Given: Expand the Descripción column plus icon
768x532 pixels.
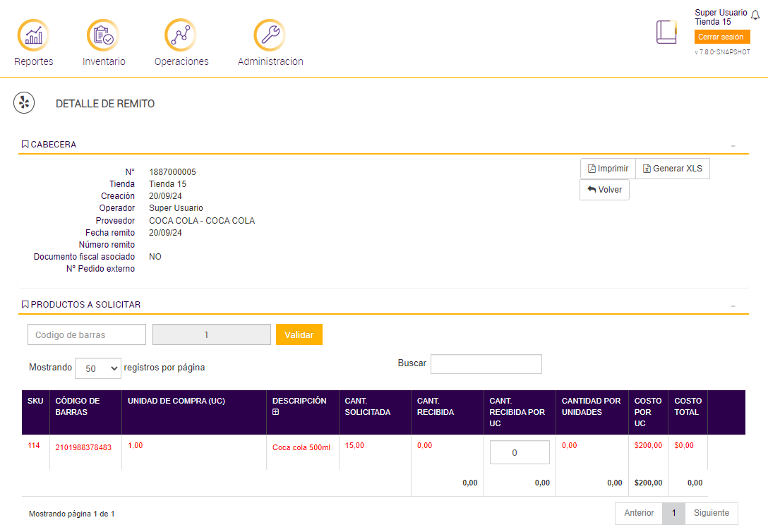Looking at the screenshot, I should tap(276, 412).
